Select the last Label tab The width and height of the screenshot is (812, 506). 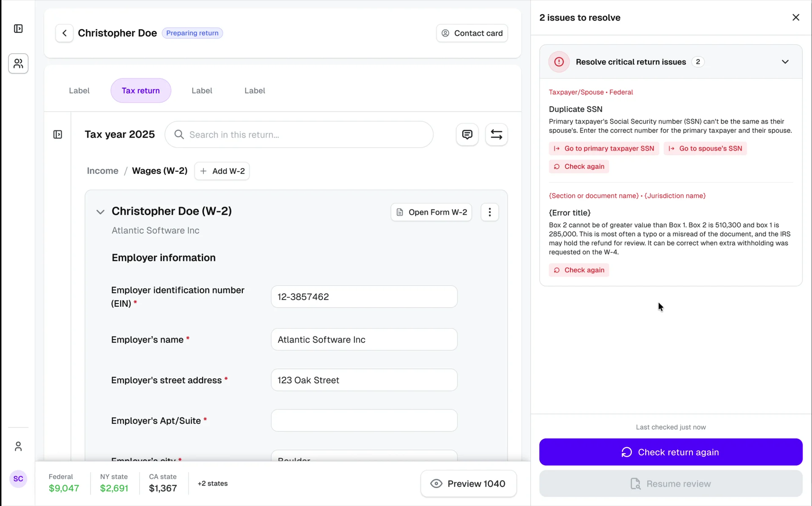(255, 91)
